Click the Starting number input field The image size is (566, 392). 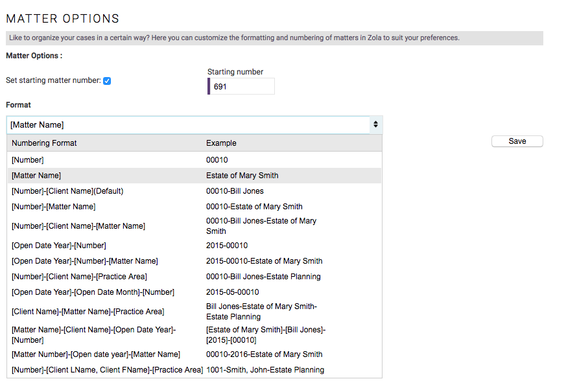(x=241, y=87)
